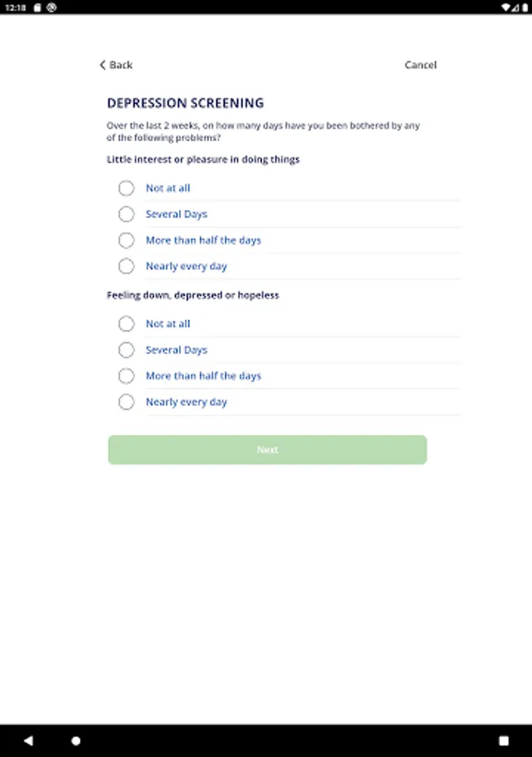Tap the Depression Screening heading
The width and height of the screenshot is (532, 757).
185,103
